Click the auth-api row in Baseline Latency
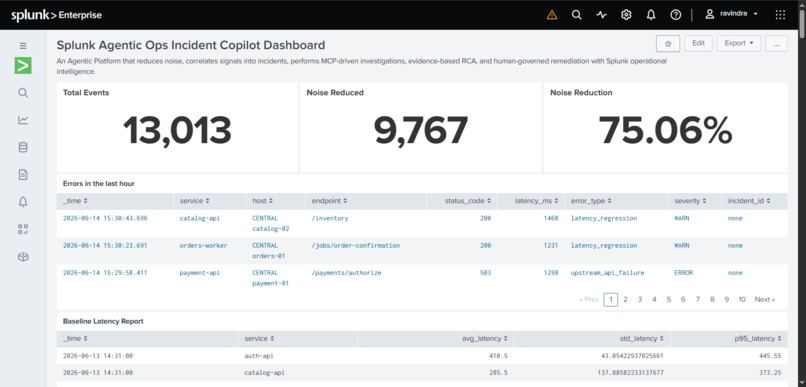Screen dimensions: 806x387 click(x=422, y=356)
